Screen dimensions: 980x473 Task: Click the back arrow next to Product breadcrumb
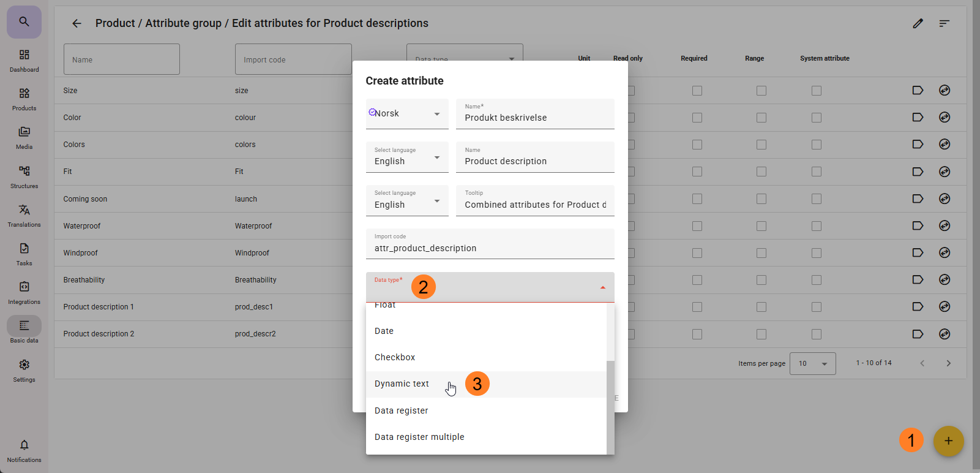point(77,23)
